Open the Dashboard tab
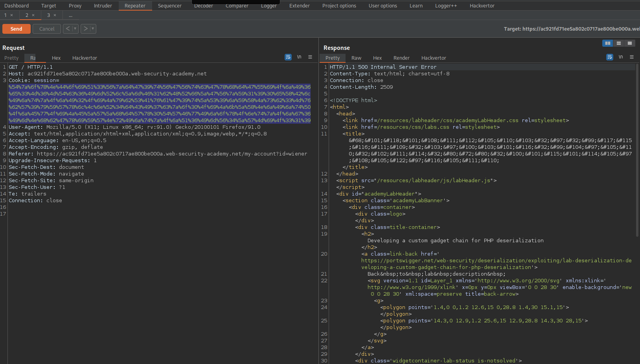The width and height of the screenshot is (640, 364). click(x=17, y=5)
